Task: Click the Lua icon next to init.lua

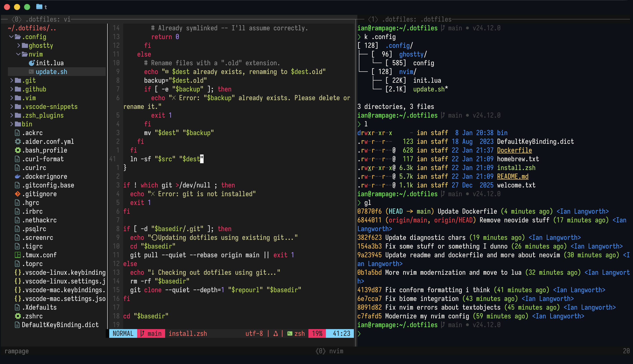Action: coord(31,63)
